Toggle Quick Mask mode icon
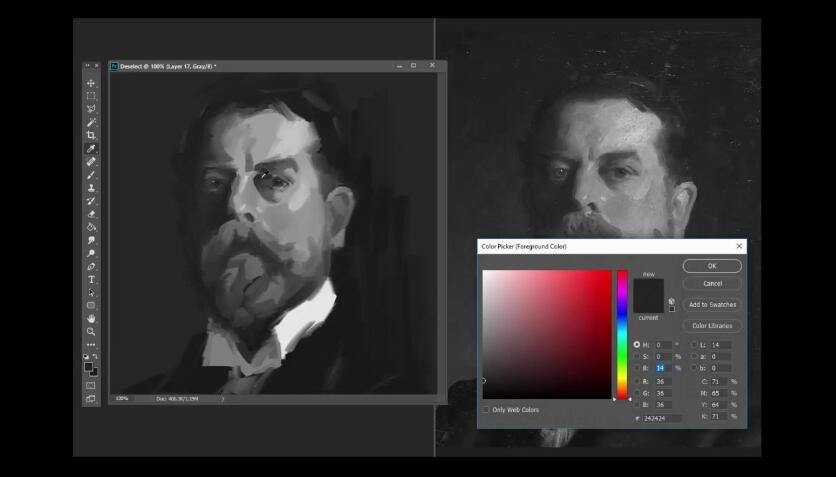The height and width of the screenshot is (477, 836). pyautogui.click(x=91, y=385)
